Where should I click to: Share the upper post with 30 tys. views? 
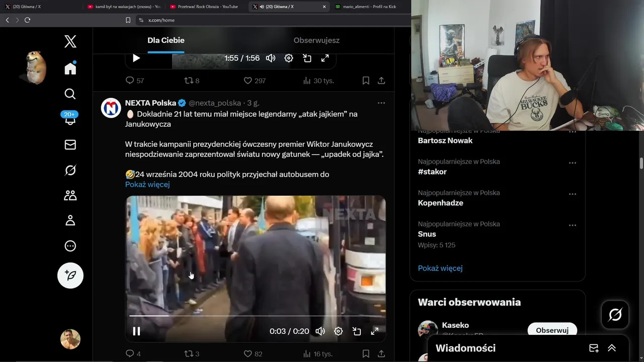(x=381, y=80)
